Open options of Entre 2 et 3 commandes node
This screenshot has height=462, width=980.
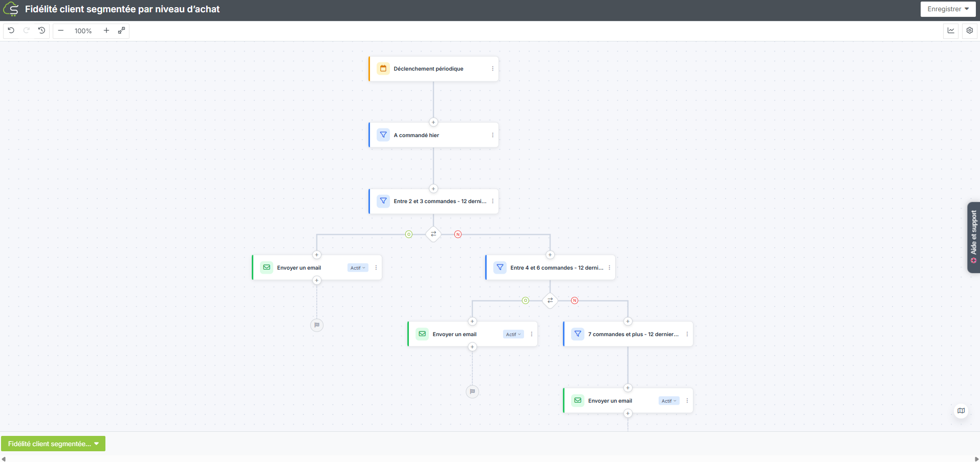click(493, 201)
